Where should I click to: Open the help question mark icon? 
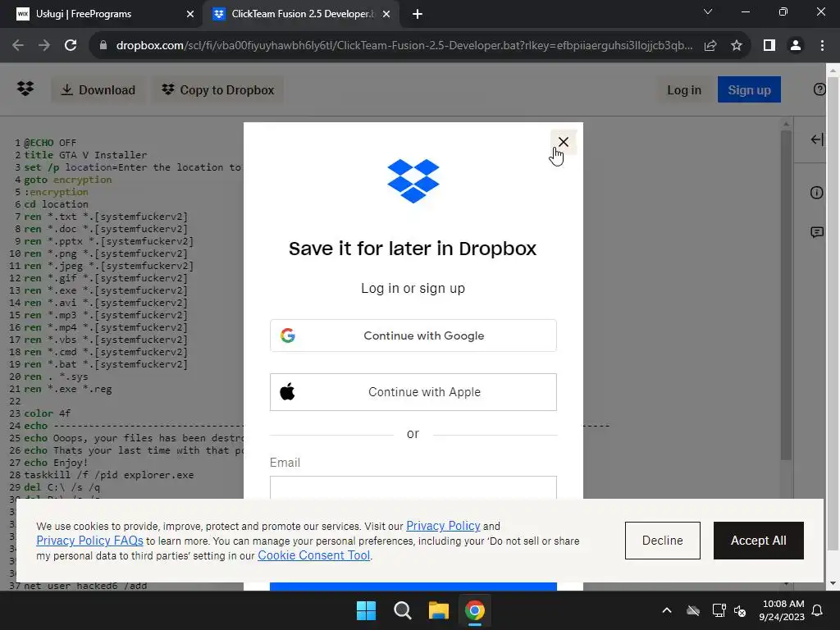pyautogui.click(x=819, y=89)
